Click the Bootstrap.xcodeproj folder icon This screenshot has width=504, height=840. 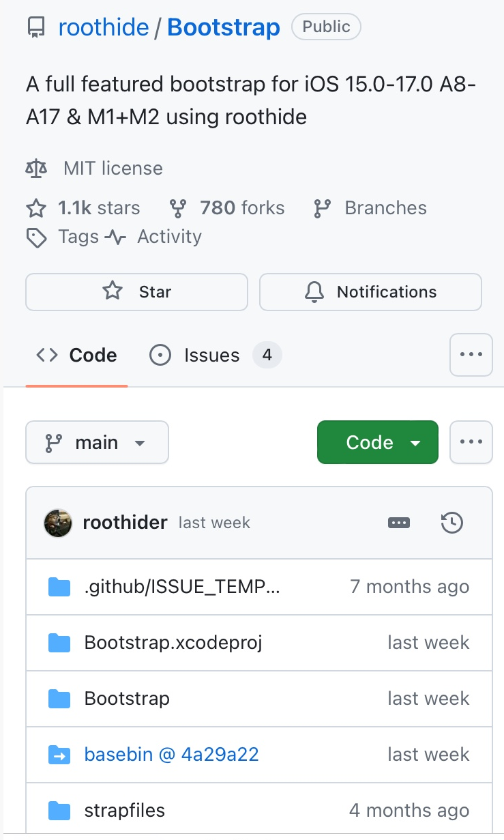[59, 643]
